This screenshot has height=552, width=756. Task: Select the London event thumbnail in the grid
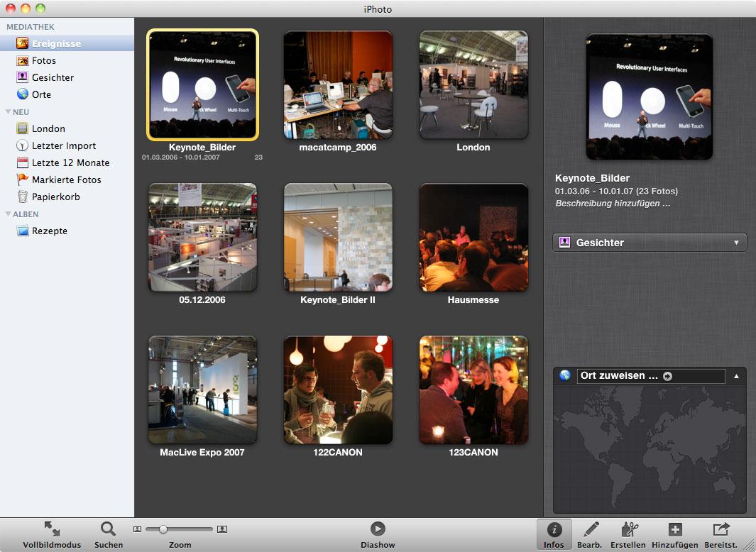473,85
